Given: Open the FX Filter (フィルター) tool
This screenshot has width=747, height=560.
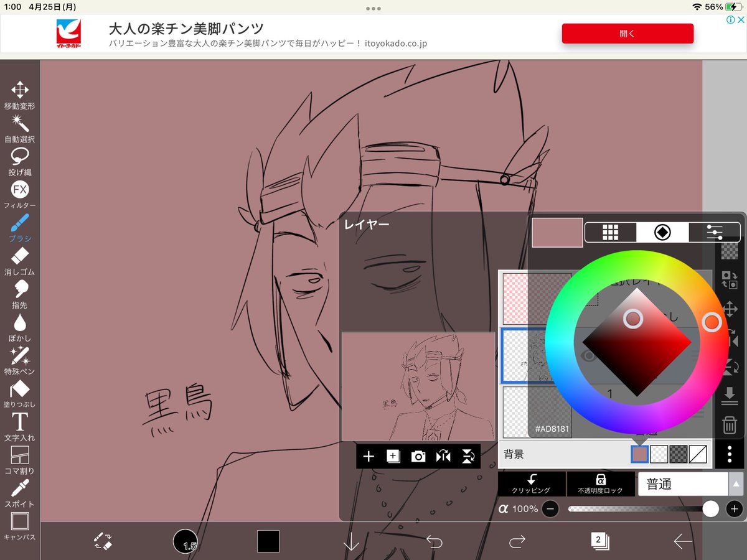Looking at the screenshot, I should (x=20, y=194).
